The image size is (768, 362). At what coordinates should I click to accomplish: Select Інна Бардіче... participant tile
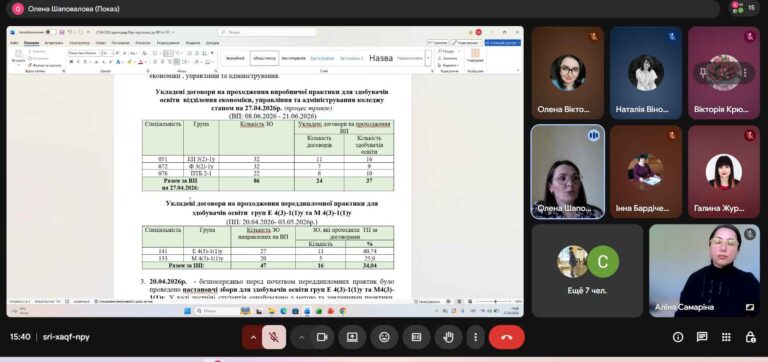(x=646, y=171)
